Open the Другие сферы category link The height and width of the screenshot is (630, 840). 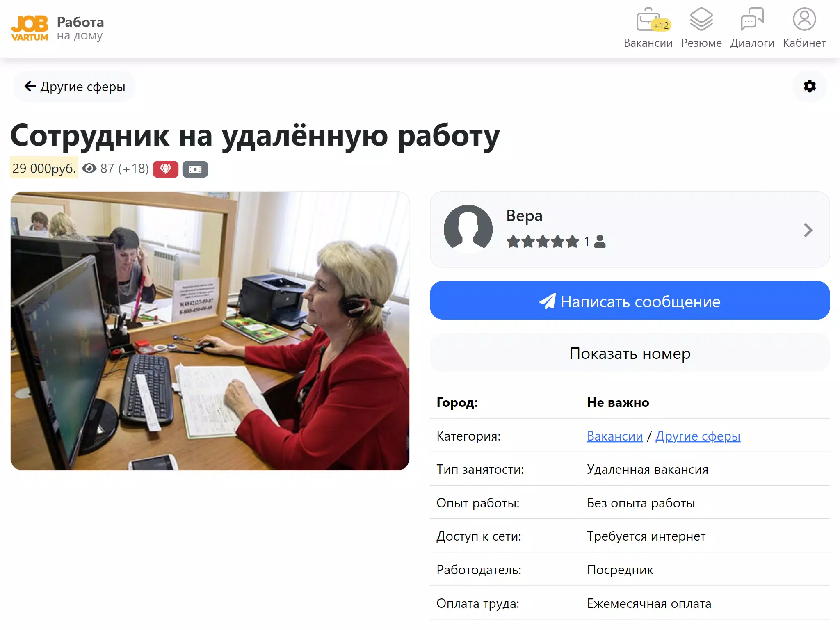(697, 436)
